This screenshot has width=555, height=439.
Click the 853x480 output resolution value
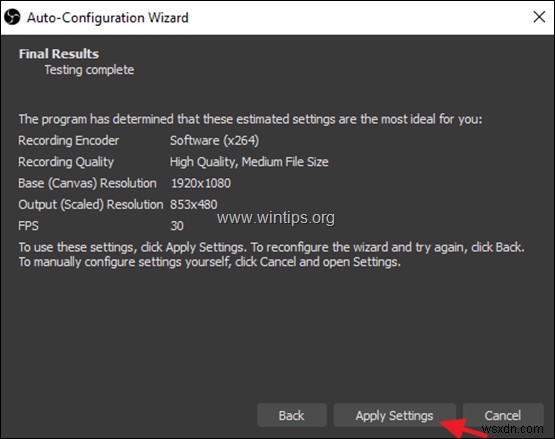point(194,204)
